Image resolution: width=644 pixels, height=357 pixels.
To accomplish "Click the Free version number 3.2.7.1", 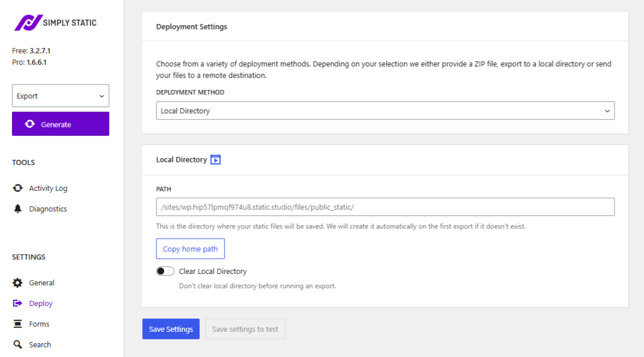I will click(x=40, y=50).
